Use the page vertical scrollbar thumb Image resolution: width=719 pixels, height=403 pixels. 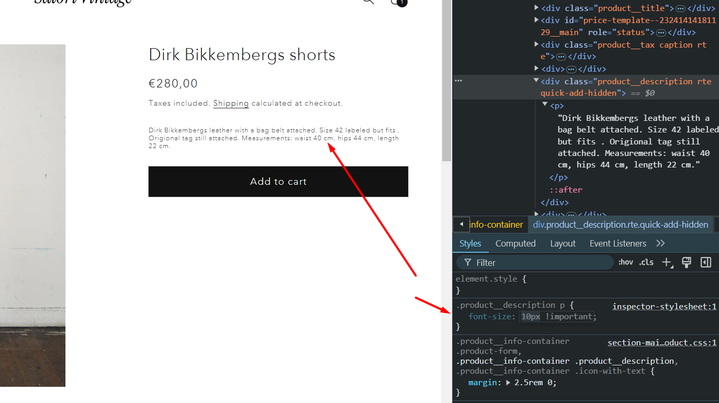click(447, 80)
